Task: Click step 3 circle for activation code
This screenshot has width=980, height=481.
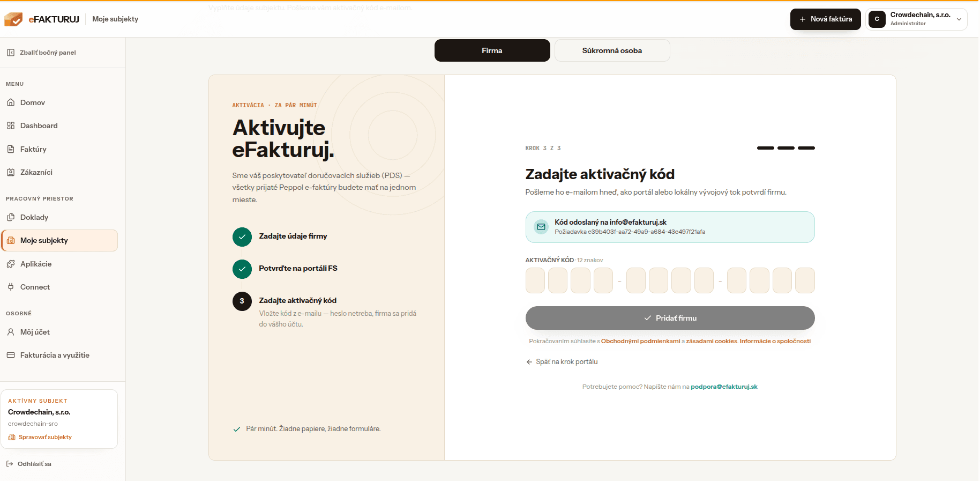Action: point(242,301)
